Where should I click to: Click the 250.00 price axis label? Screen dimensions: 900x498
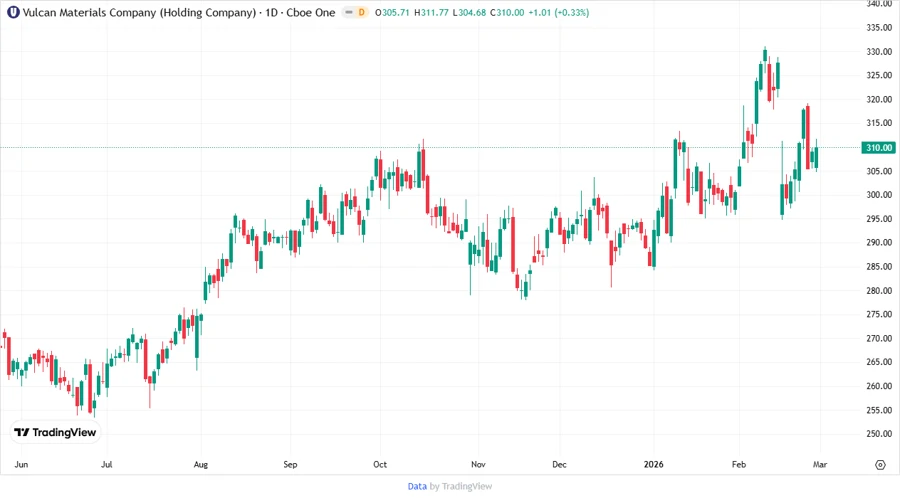[879, 433]
